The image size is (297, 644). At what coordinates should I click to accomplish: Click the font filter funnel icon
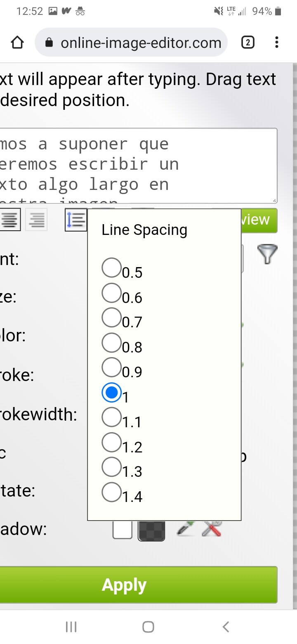point(267,254)
